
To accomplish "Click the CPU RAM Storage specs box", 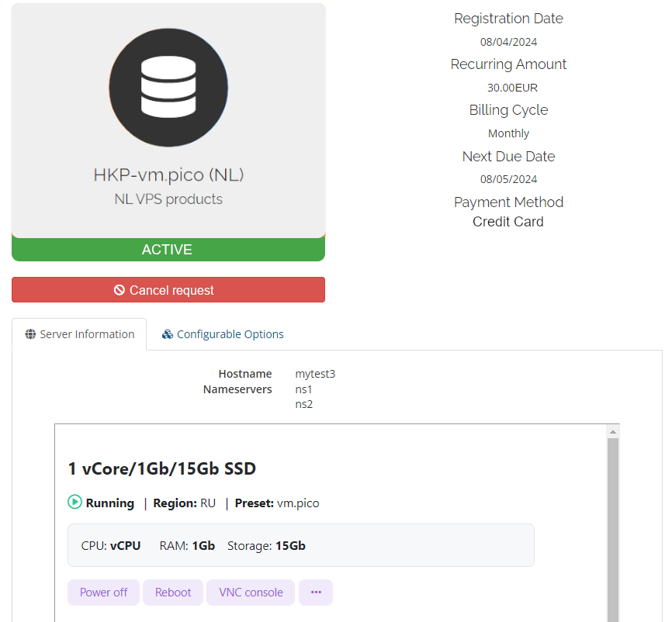I will tap(301, 545).
